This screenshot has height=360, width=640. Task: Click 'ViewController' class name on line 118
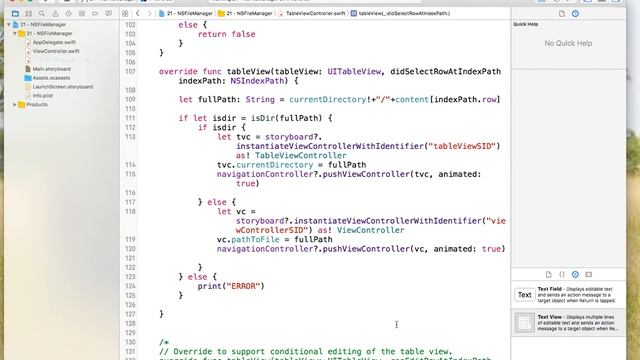pyautogui.click(x=370, y=230)
